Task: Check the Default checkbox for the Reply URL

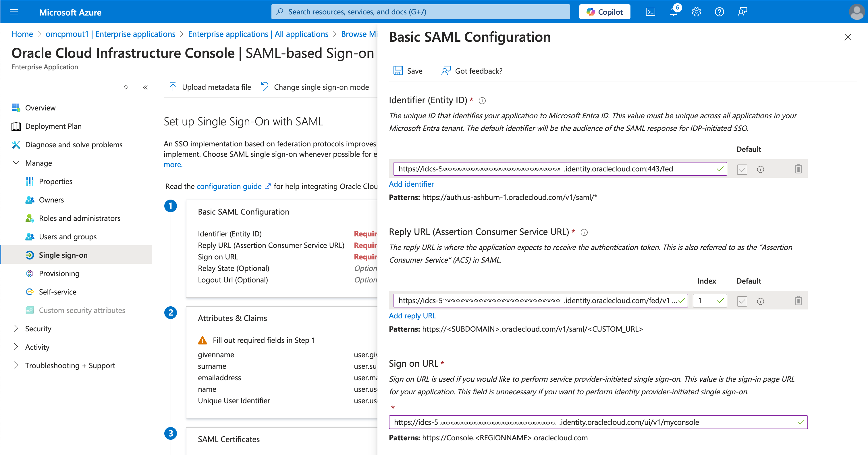Action: click(742, 301)
